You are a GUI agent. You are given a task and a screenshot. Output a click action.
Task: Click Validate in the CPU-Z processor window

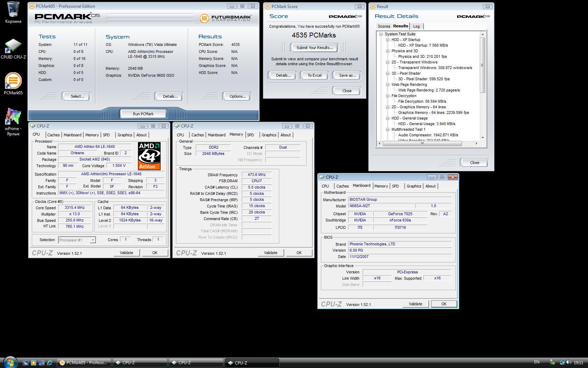click(x=126, y=253)
